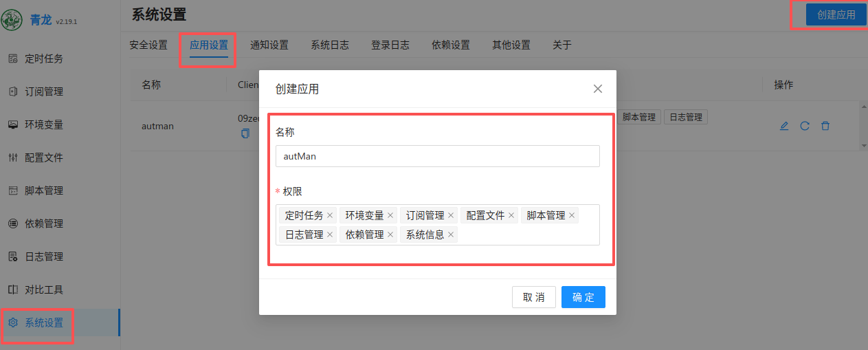Copy Client ID using the copy icon

pyautogui.click(x=245, y=133)
